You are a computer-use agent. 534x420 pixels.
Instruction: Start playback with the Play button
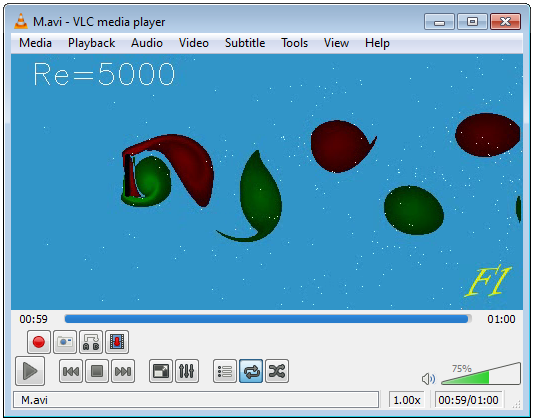(30, 371)
